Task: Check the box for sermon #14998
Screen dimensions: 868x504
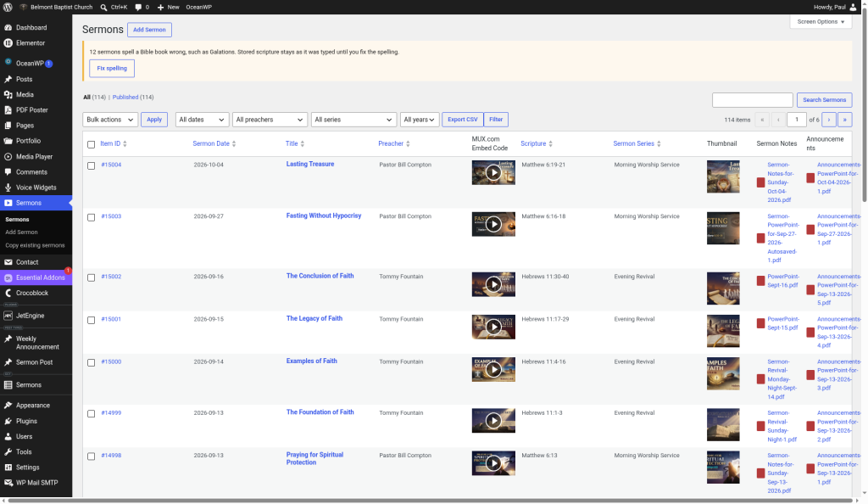Action: coord(92,456)
